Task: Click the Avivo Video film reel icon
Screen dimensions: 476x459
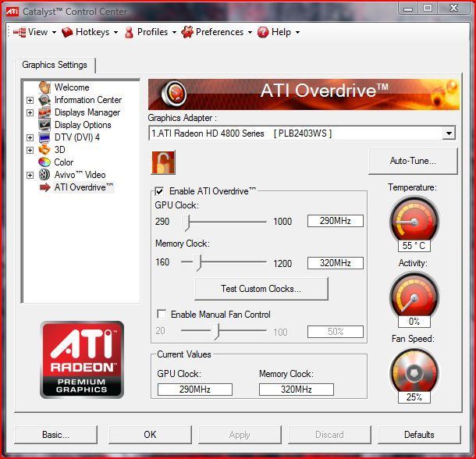Action: pyautogui.click(x=44, y=175)
